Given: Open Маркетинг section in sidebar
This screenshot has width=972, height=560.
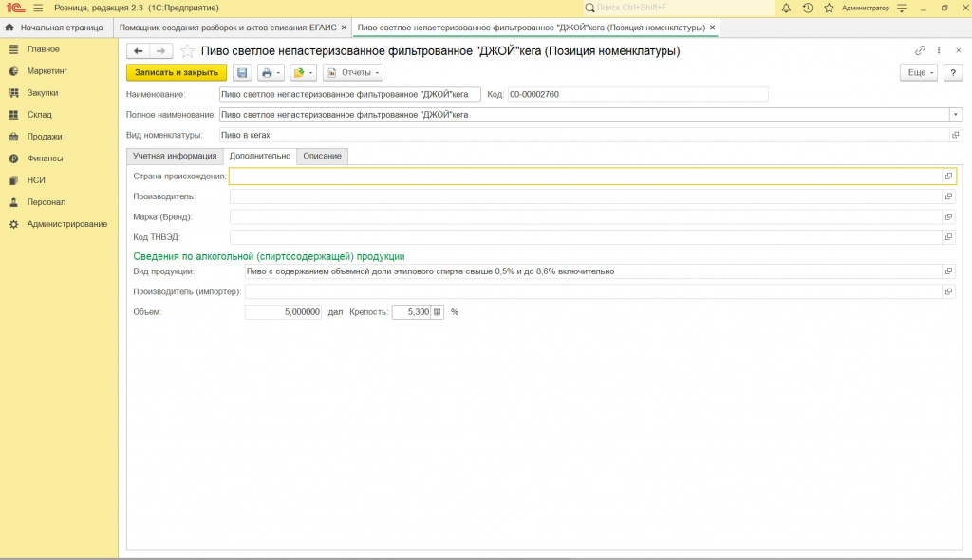Looking at the screenshot, I should pyautogui.click(x=47, y=70).
